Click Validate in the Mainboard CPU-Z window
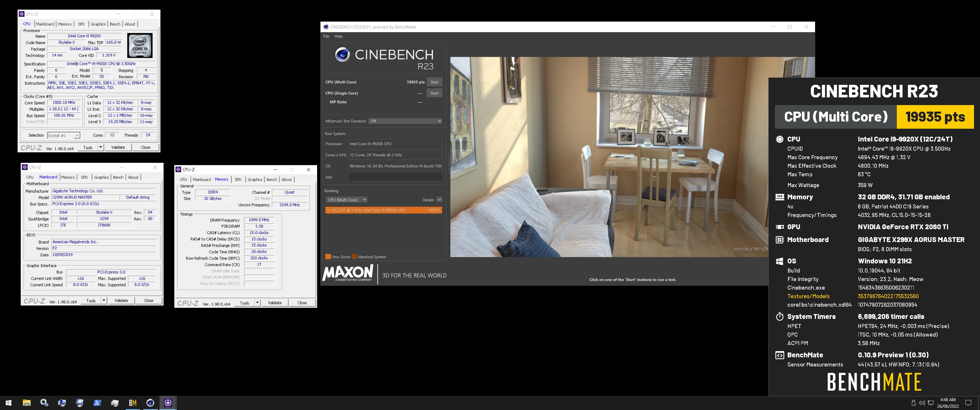The height and width of the screenshot is (410, 980). click(x=121, y=301)
